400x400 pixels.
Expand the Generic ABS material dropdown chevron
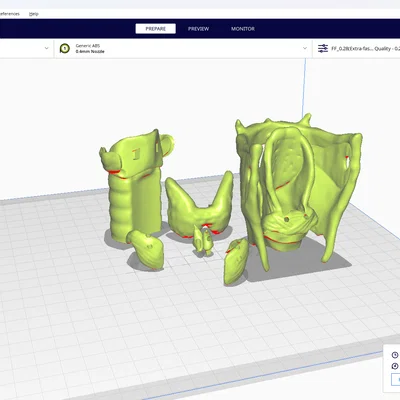click(x=305, y=48)
